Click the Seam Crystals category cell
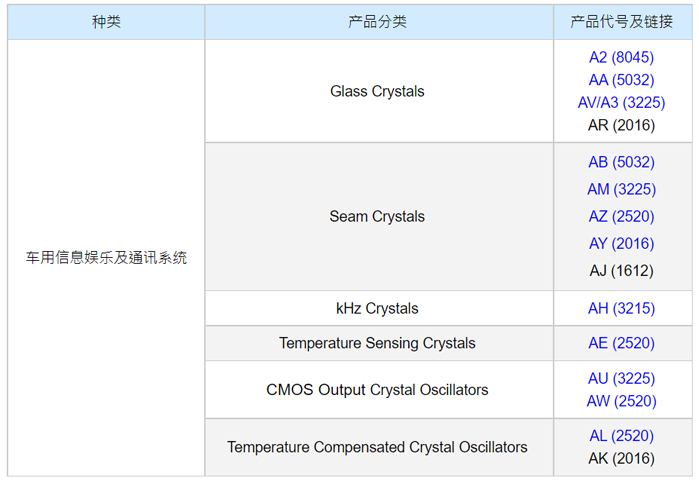 378,216
